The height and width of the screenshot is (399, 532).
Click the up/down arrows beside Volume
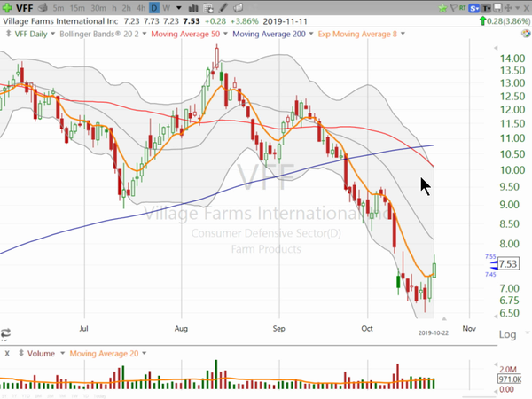(x=21, y=353)
